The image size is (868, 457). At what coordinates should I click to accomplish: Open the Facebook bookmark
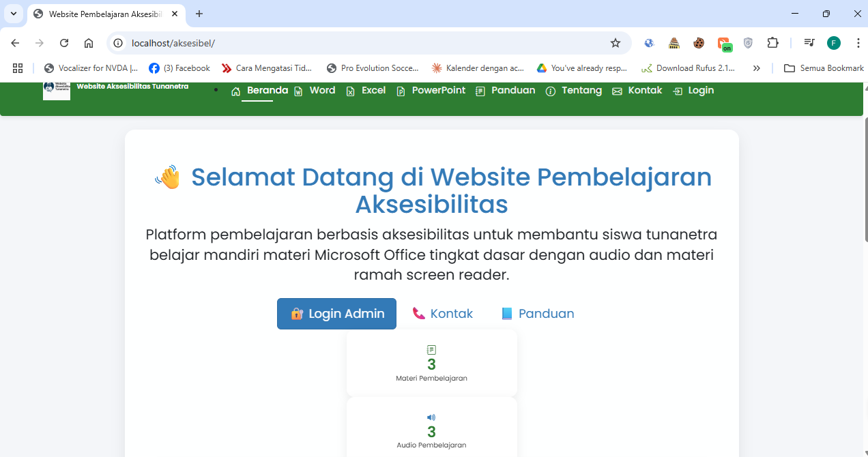click(x=179, y=68)
